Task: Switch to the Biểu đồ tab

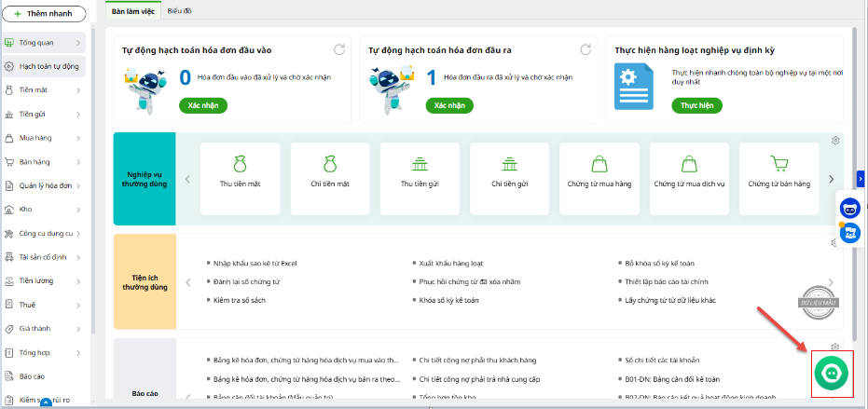Action: pyautogui.click(x=181, y=9)
